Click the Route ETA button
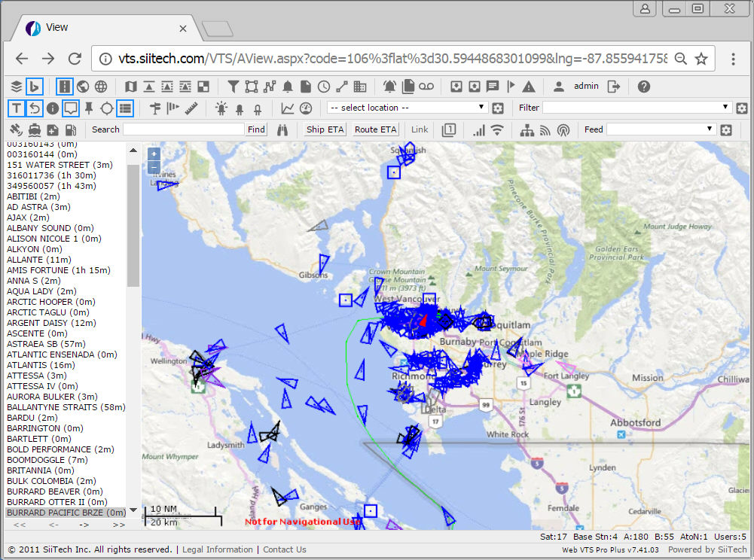Screen dimensions: 754x560 (375, 129)
